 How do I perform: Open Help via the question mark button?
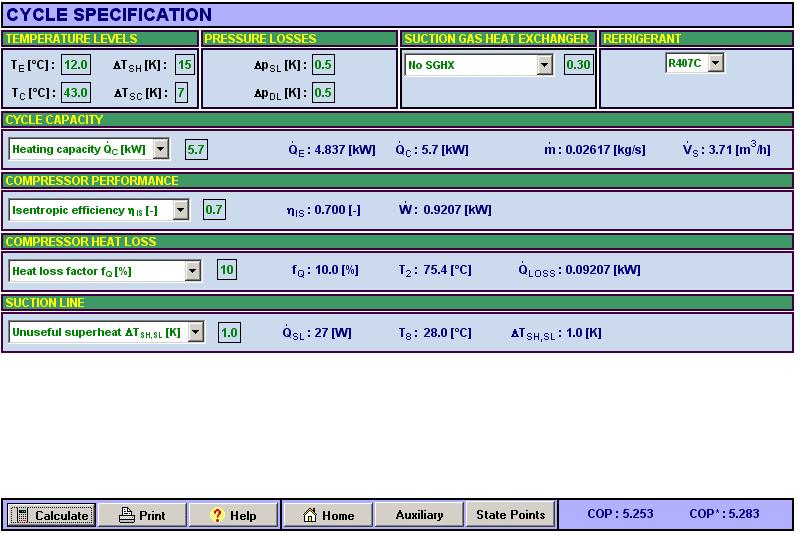[x=233, y=515]
